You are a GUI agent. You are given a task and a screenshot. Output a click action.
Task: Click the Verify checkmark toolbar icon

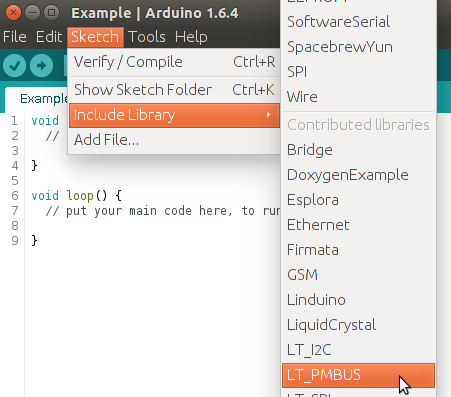(x=15, y=65)
